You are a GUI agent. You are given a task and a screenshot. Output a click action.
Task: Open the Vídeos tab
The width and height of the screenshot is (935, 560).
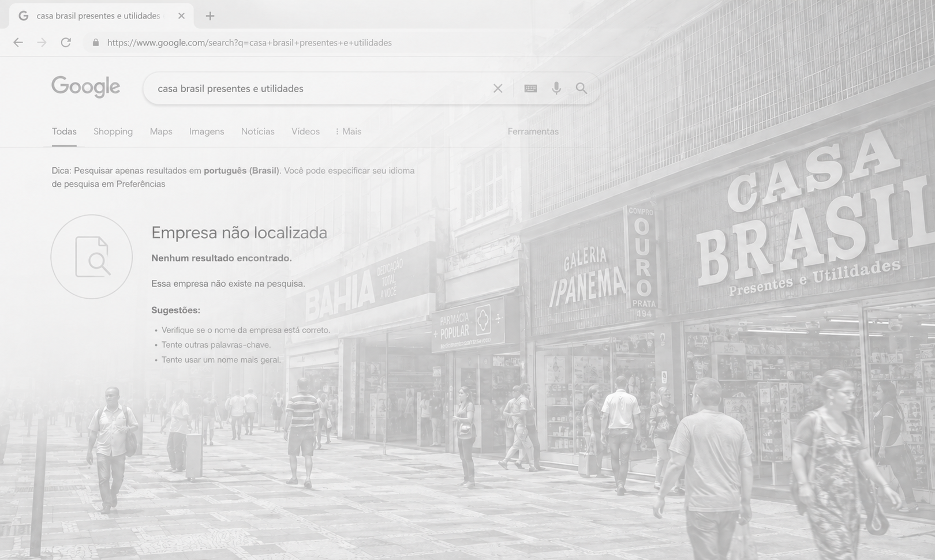[x=305, y=131]
